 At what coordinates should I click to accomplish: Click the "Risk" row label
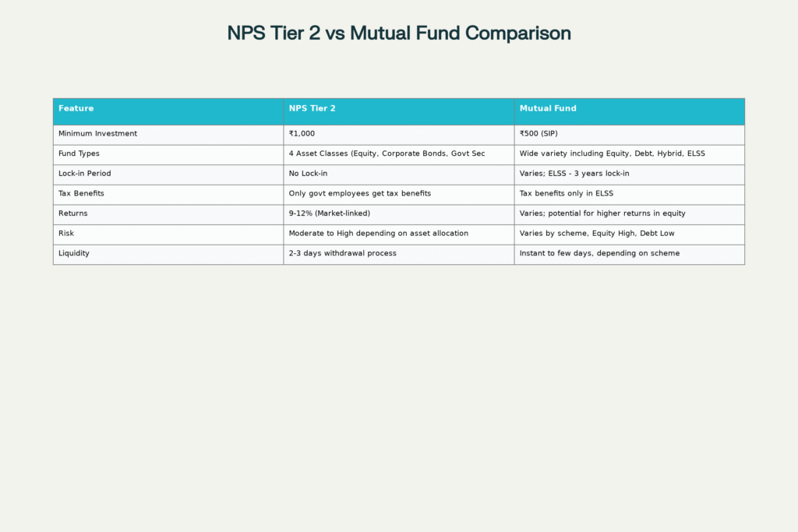[x=67, y=233]
